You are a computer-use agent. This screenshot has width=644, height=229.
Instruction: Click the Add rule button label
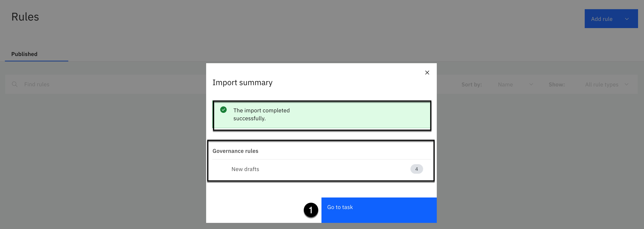601,19
